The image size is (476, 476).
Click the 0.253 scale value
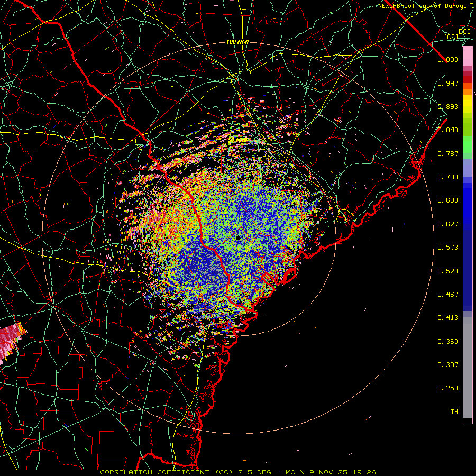[x=448, y=388]
